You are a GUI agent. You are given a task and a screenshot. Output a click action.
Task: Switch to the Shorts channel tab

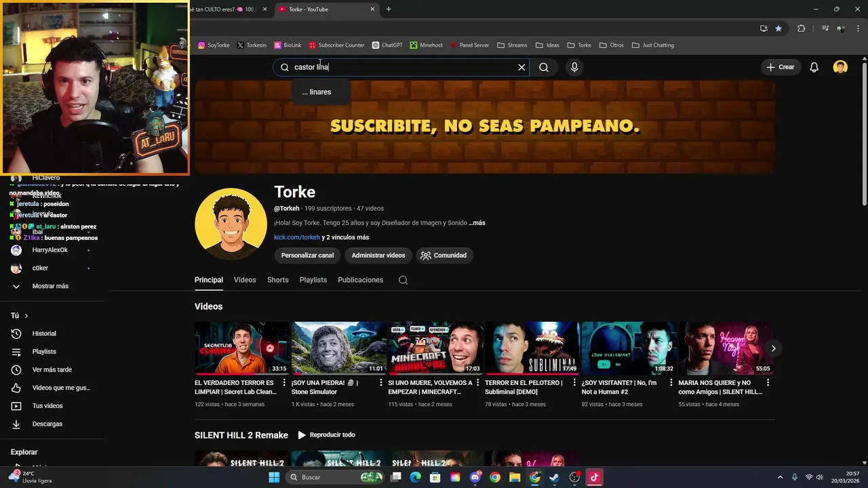coord(277,280)
